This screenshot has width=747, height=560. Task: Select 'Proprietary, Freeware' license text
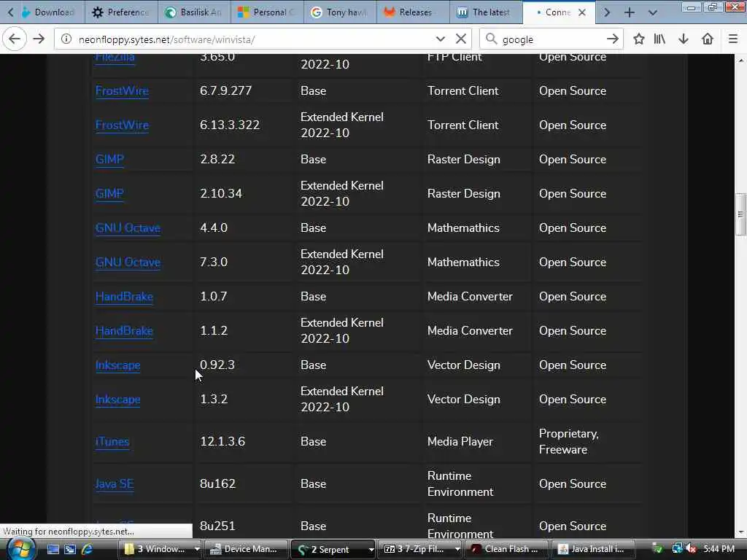click(569, 441)
